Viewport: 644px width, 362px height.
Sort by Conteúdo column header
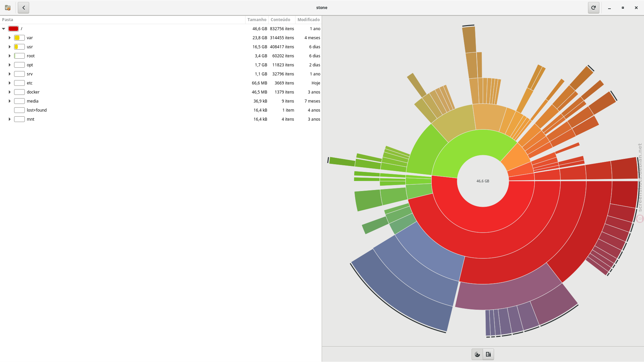tap(282, 20)
